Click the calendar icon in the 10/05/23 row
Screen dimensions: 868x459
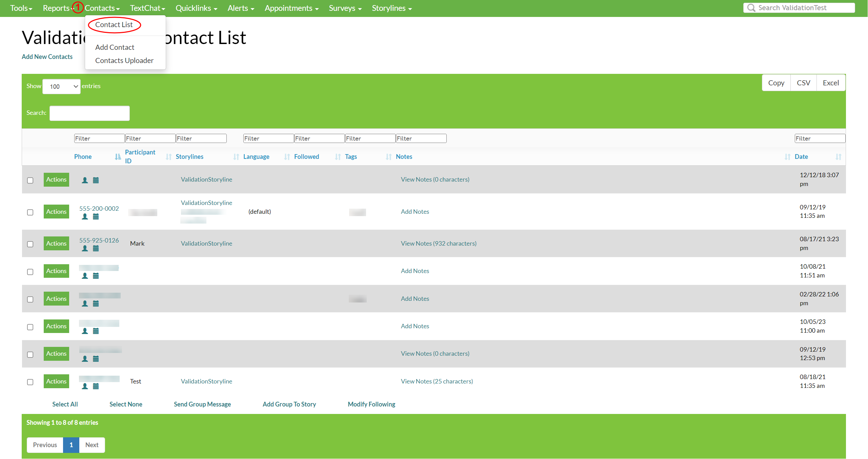(x=96, y=331)
